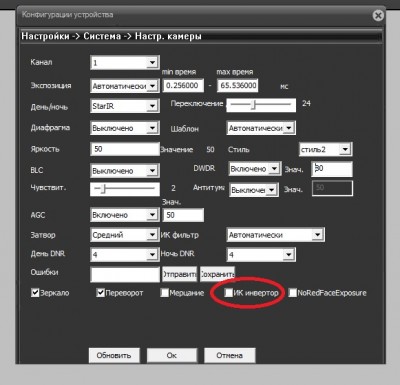
Task: Confirm settings with the Ок button
Action: point(172,355)
